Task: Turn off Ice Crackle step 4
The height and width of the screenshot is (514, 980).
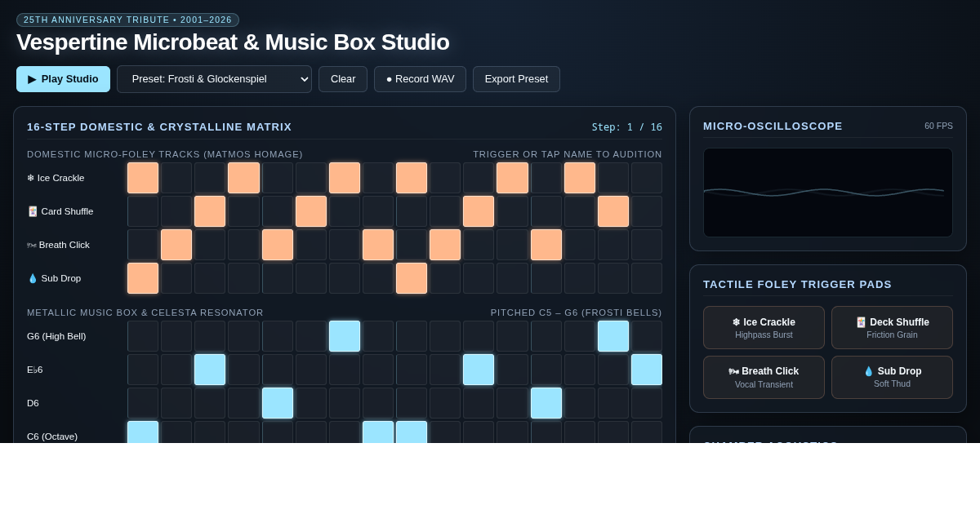Action: pyautogui.click(x=243, y=178)
